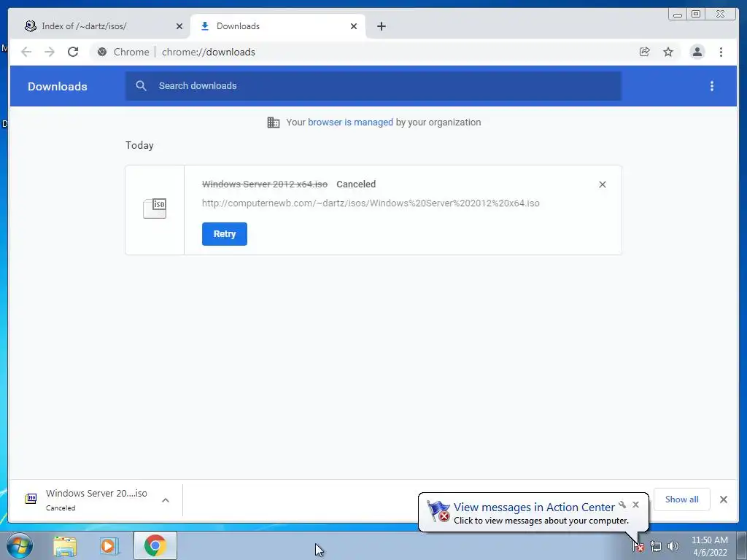
Task: Launch Windows Media Player from taskbar
Action: point(109,545)
